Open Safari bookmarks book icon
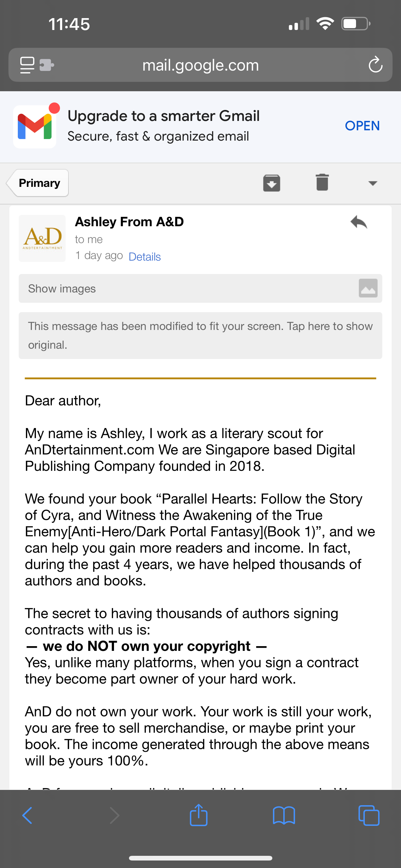This screenshot has width=401, height=868. pyautogui.click(x=284, y=816)
